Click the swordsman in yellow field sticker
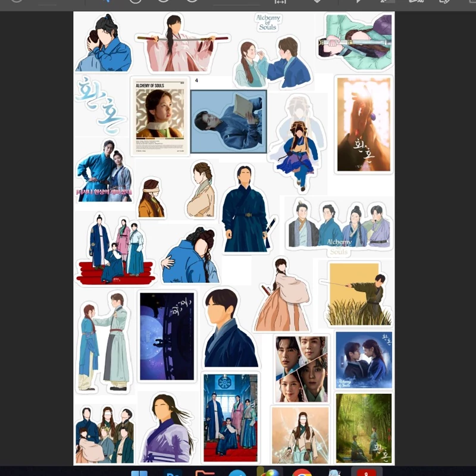 356,293
